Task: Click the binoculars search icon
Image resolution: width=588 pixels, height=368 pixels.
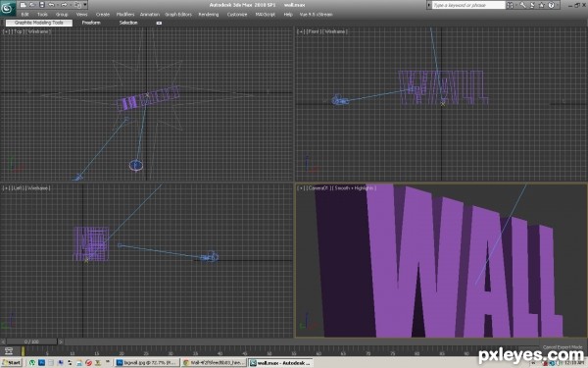Action: click(x=511, y=5)
